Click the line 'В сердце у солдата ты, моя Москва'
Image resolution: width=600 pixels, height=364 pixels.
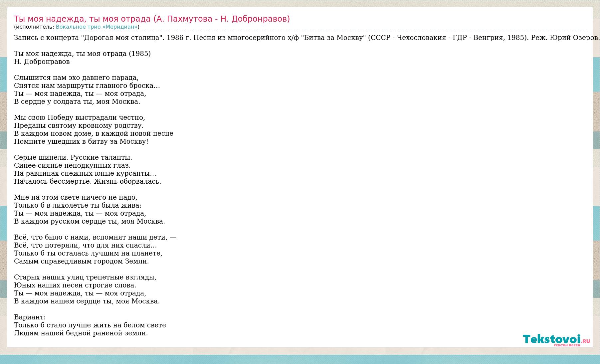click(x=77, y=101)
